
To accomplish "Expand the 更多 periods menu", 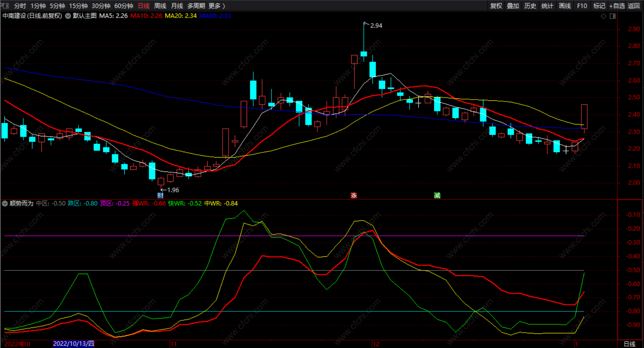I will [217, 6].
